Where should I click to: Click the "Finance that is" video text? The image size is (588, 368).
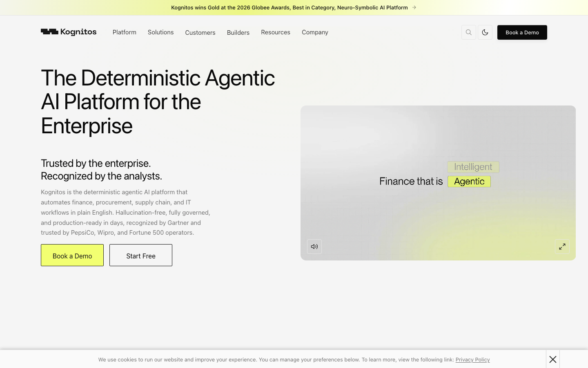[x=411, y=182]
